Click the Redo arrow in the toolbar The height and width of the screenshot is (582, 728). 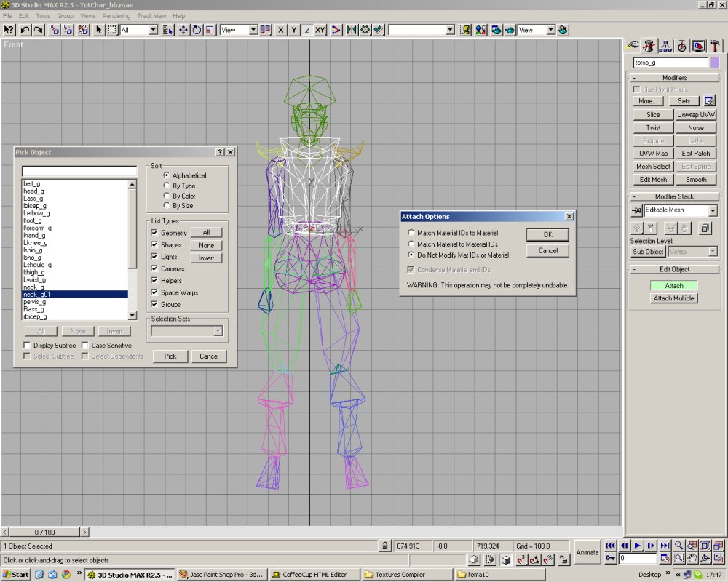click(x=39, y=30)
